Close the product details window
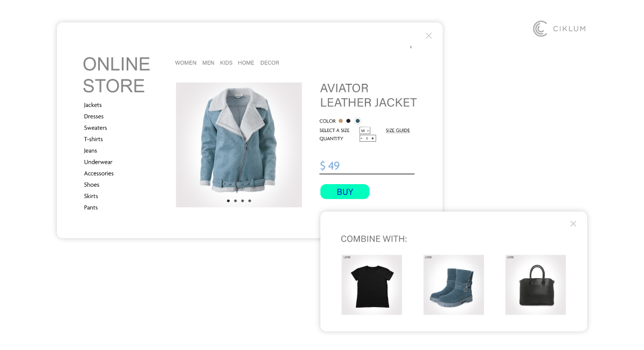Viewport: 644px width, 350px height. [x=428, y=36]
